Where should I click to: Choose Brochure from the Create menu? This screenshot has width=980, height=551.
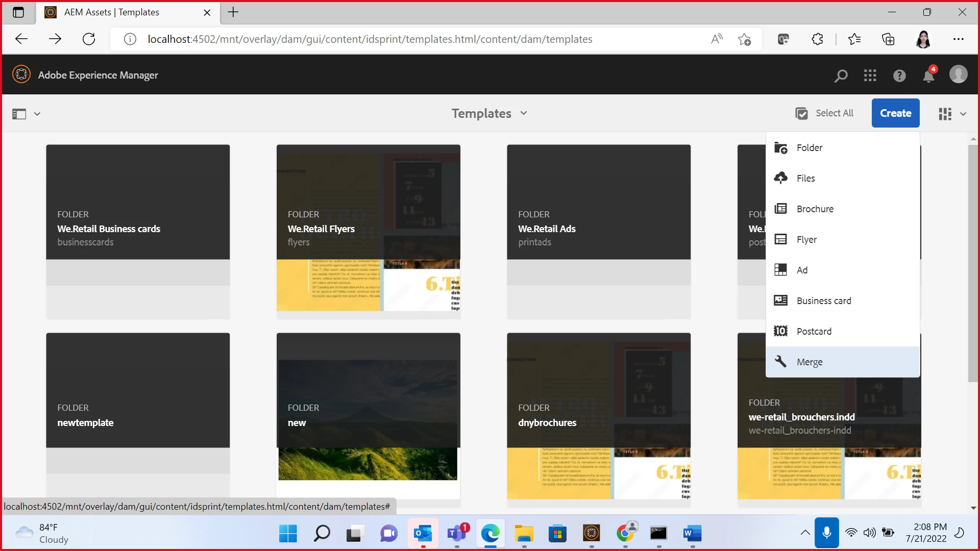815,209
